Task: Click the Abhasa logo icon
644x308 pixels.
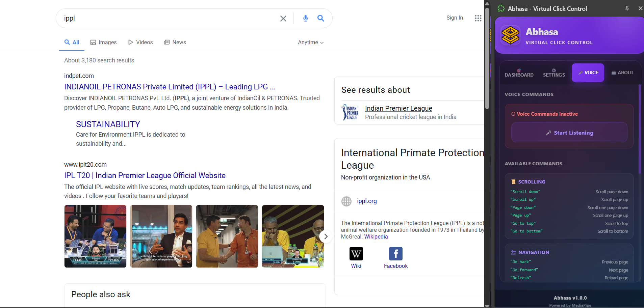Action: 510,35
